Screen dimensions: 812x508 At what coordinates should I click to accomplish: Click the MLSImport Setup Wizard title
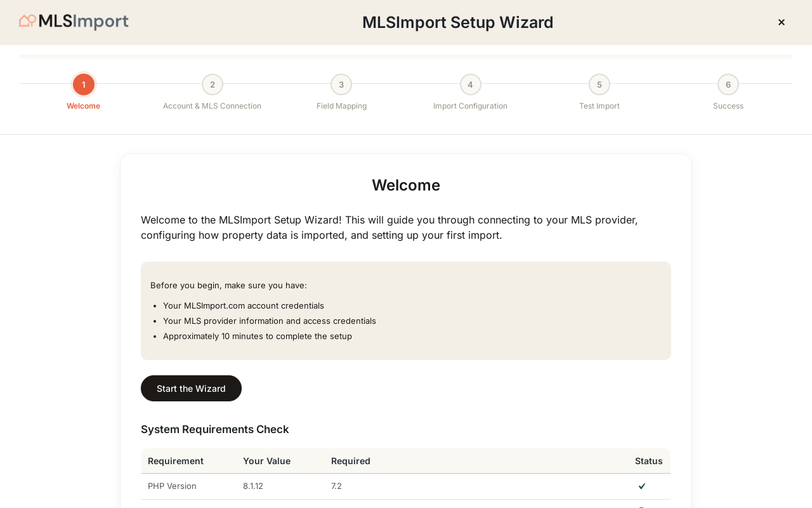(x=457, y=22)
